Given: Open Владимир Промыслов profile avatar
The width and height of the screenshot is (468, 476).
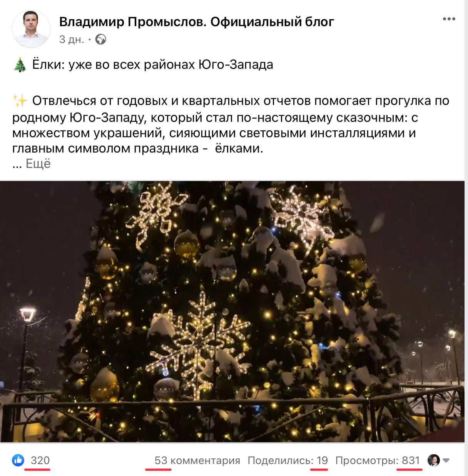Looking at the screenshot, I should pos(31,29).
